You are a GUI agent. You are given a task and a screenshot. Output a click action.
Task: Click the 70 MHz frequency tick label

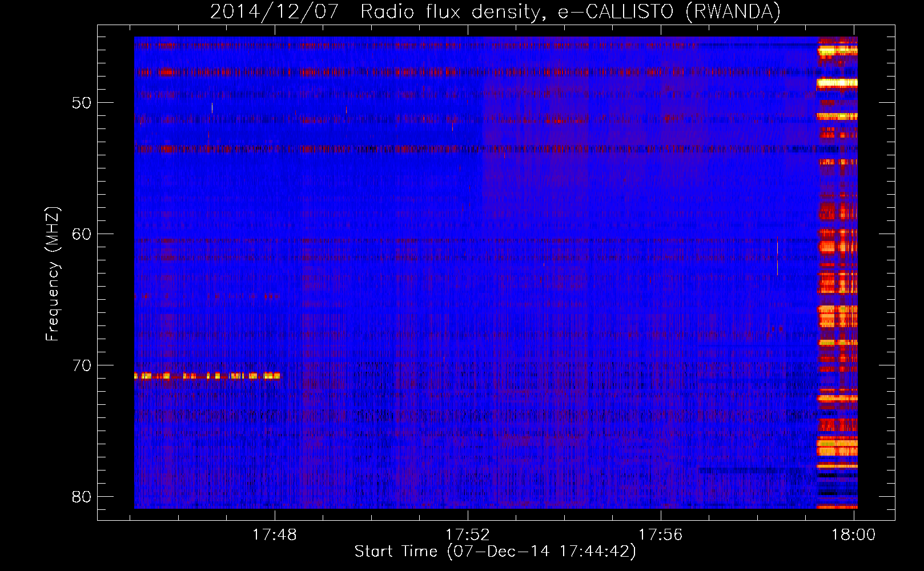[x=82, y=365]
